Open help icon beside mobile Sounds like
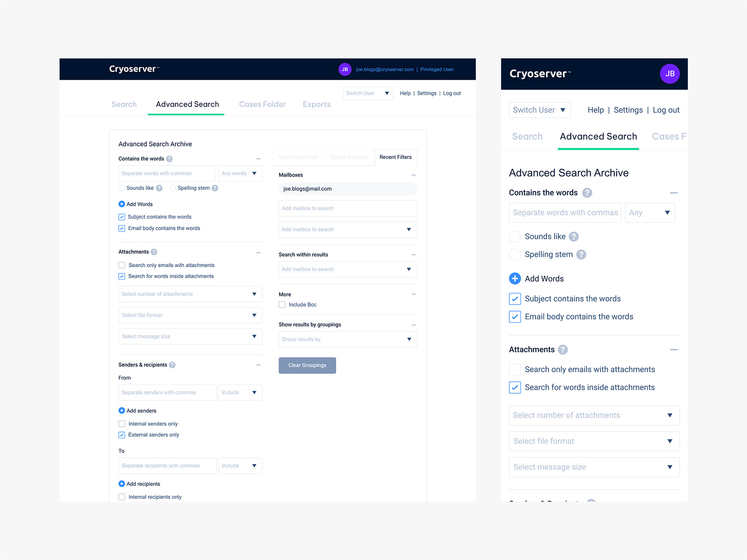Viewport: 747px width, 560px height. 574,236
